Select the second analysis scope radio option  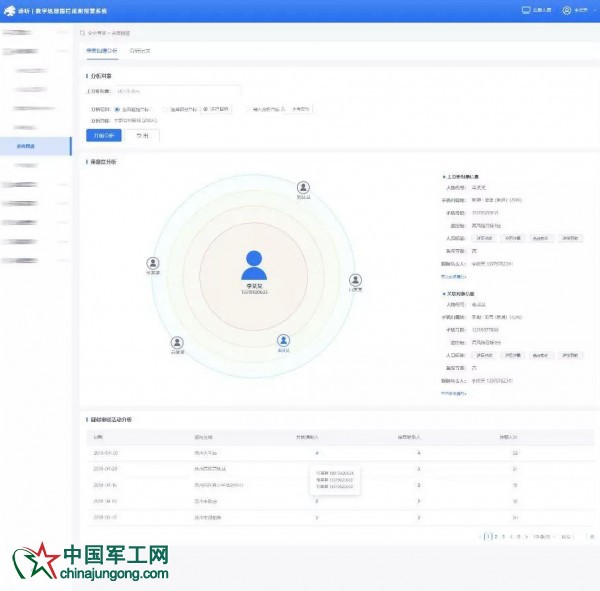coord(165,108)
